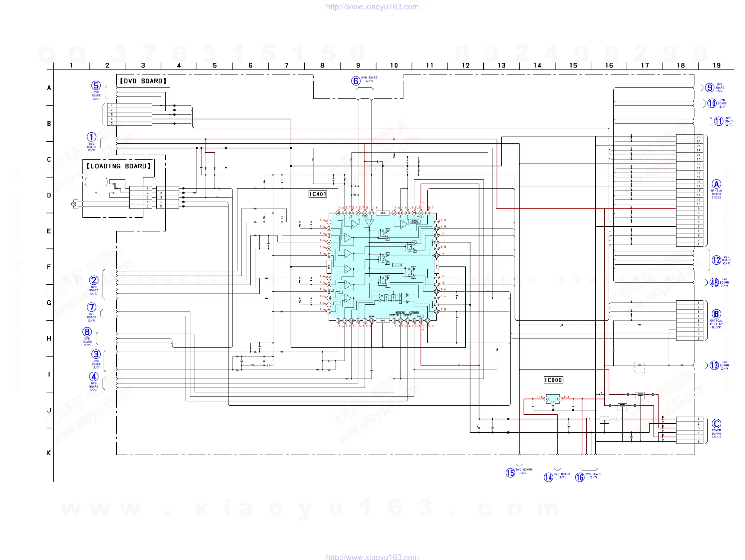Click circled reference marker 6
This screenshot has height=560, width=745.
tap(356, 81)
